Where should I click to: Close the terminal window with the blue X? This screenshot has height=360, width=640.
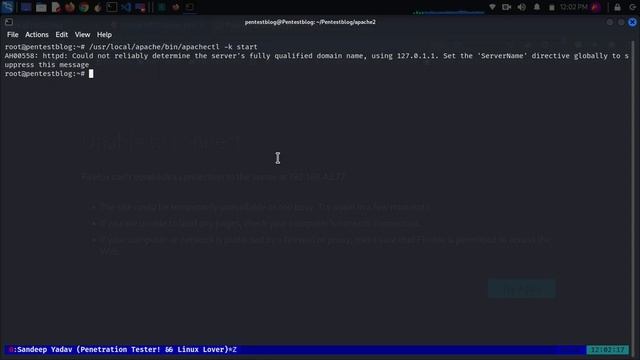tap(632, 22)
